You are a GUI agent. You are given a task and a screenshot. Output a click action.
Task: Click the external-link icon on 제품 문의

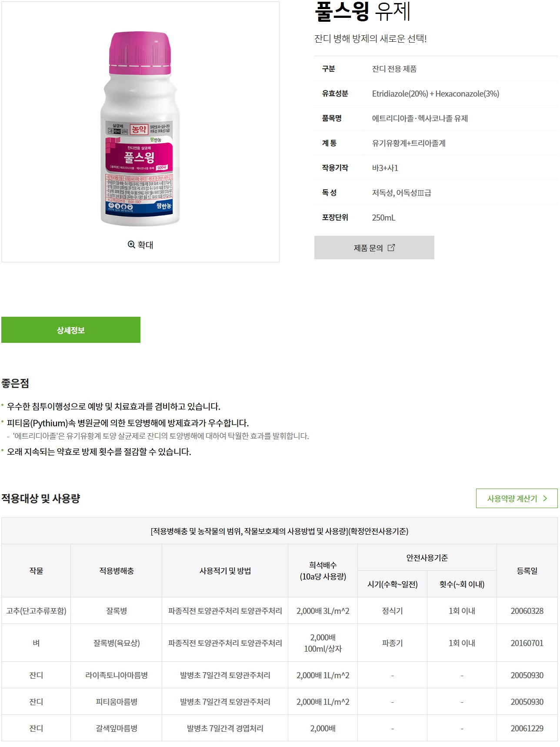[391, 248]
